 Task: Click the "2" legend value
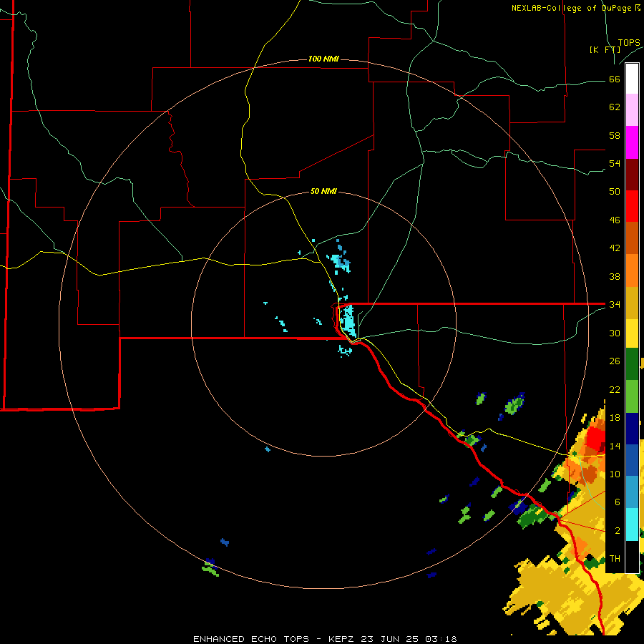[618, 531]
